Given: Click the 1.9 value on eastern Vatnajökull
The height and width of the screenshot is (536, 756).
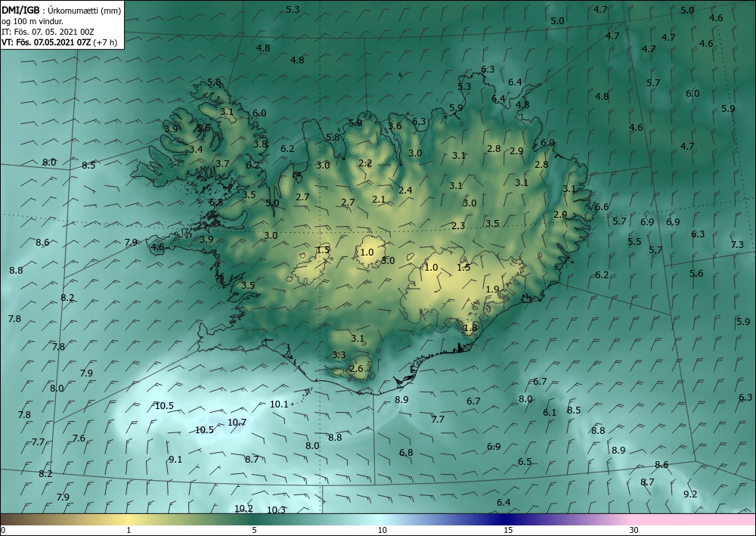Looking at the screenshot, I should [x=492, y=290].
